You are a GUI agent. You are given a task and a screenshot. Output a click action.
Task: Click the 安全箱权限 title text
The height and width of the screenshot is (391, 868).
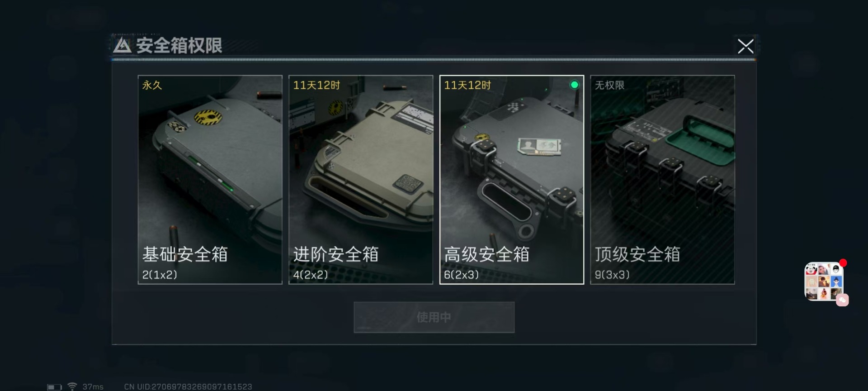click(x=179, y=46)
